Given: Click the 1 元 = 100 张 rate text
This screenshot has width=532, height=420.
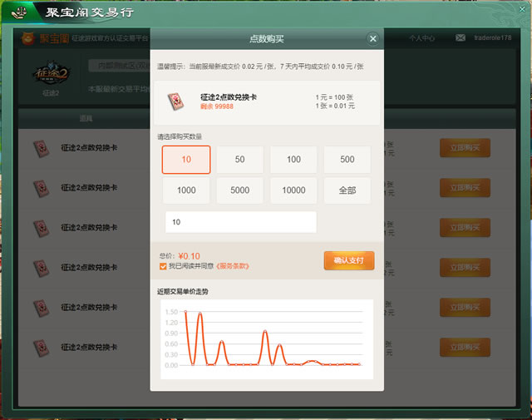Looking at the screenshot, I should (334, 97).
